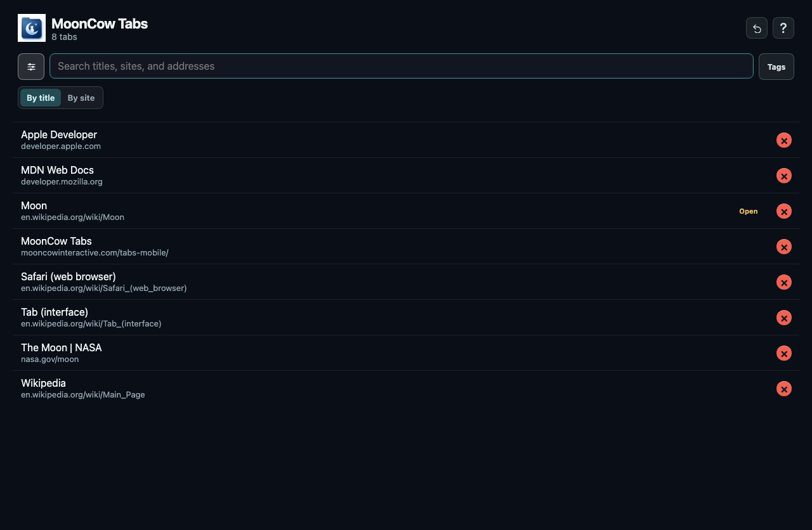Viewport: 812px width, 530px height.
Task: Click the developer.mozilla.org address
Action: 62,181
